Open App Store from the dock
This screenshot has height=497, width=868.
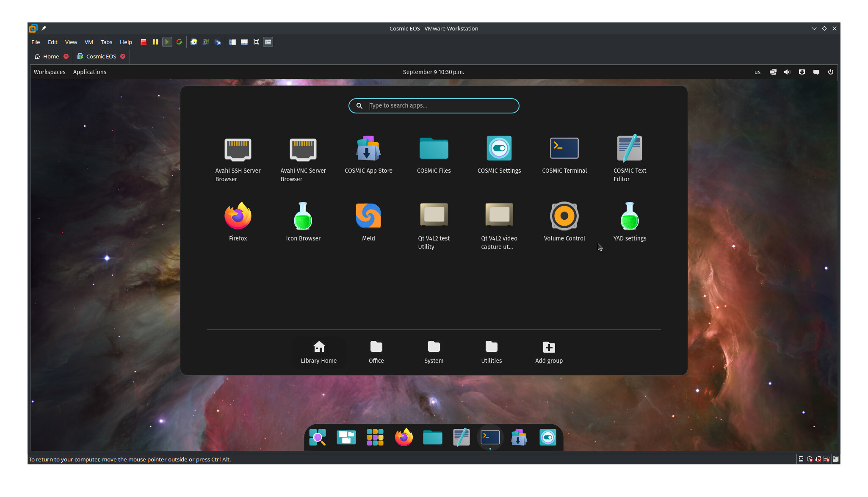(x=519, y=437)
